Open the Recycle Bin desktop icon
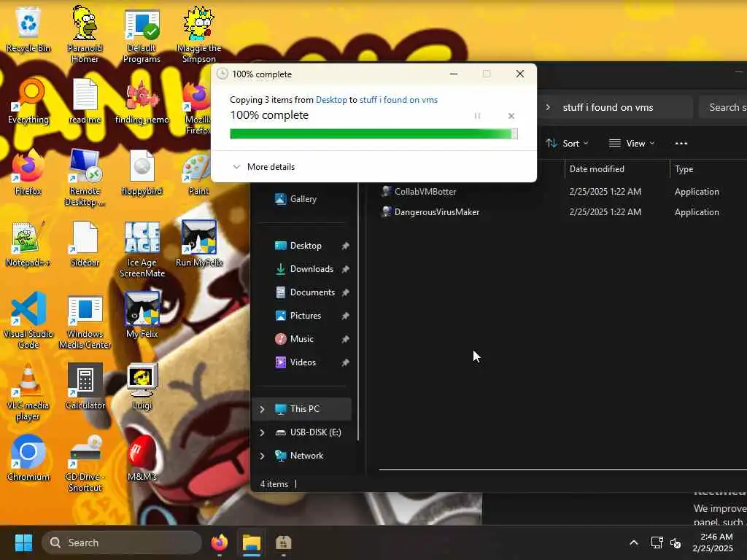This screenshot has width=747, height=560. pos(28,29)
